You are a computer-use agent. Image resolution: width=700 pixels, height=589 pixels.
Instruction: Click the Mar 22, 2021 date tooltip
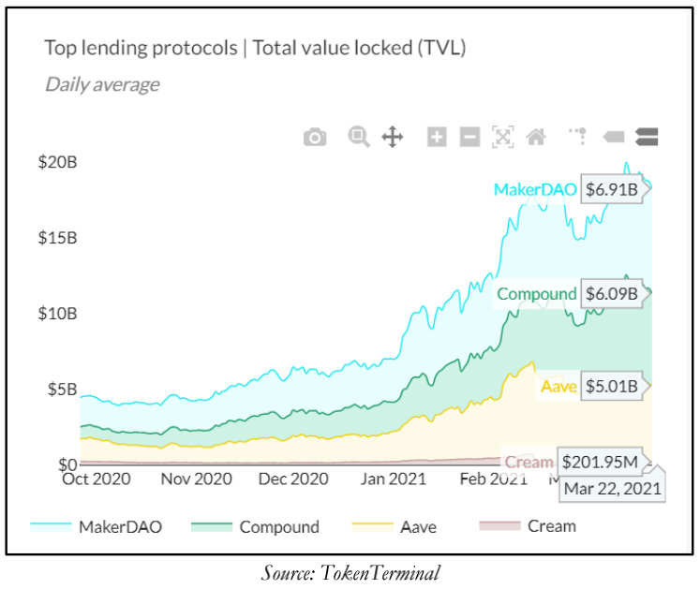(614, 488)
